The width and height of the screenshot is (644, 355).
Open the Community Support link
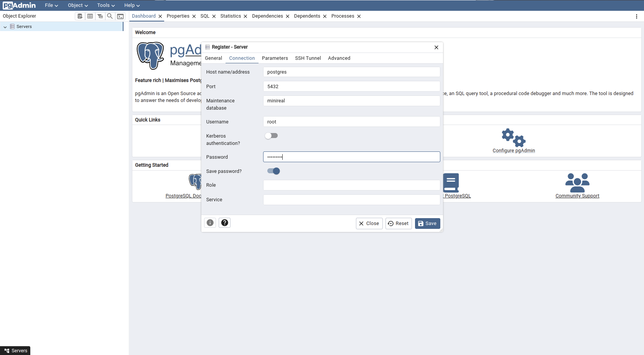[x=577, y=196]
